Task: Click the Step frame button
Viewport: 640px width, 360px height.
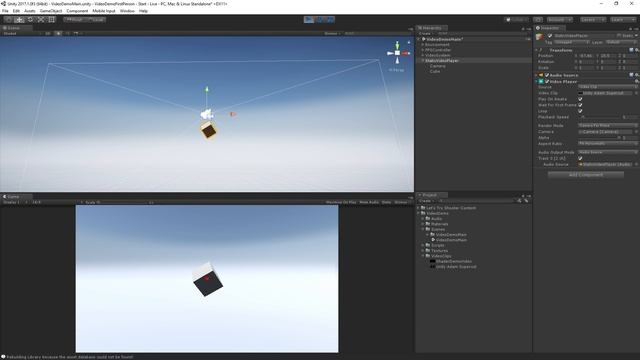Action: (x=330, y=20)
